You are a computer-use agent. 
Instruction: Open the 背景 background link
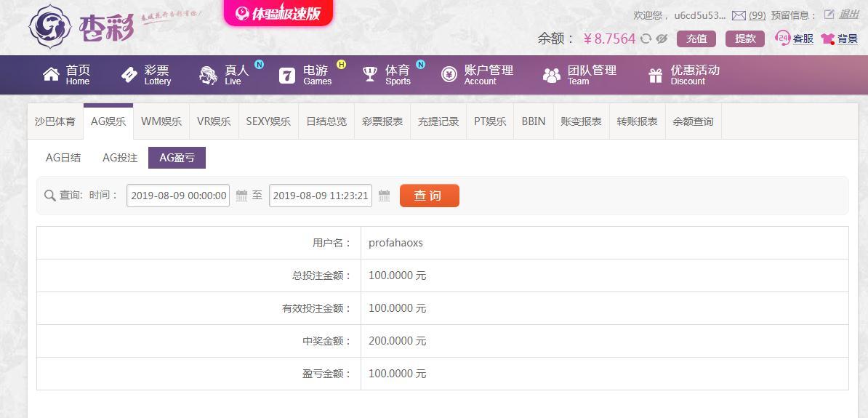[848, 39]
